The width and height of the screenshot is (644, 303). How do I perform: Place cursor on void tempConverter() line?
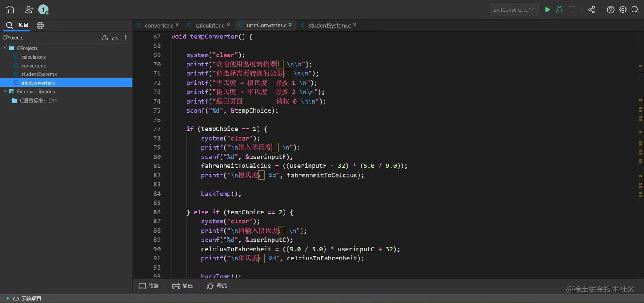point(212,37)
